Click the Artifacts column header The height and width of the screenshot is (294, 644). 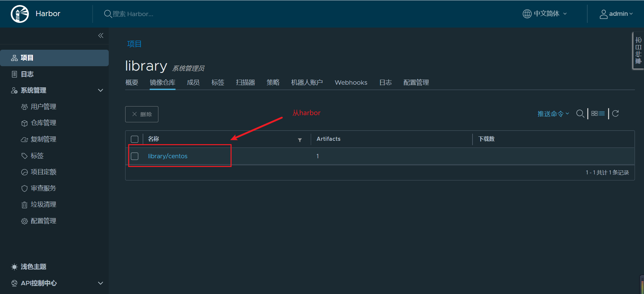[x=329, y=139]
